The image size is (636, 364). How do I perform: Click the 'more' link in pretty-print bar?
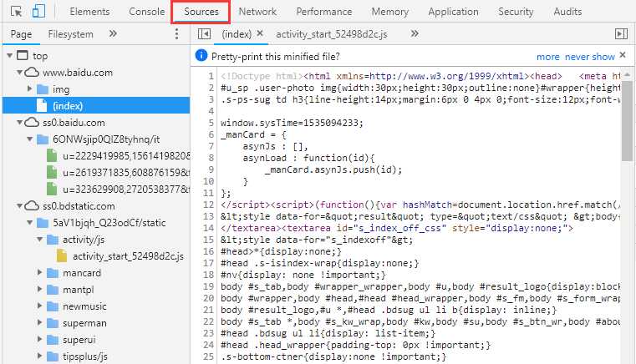click(548, 57)
